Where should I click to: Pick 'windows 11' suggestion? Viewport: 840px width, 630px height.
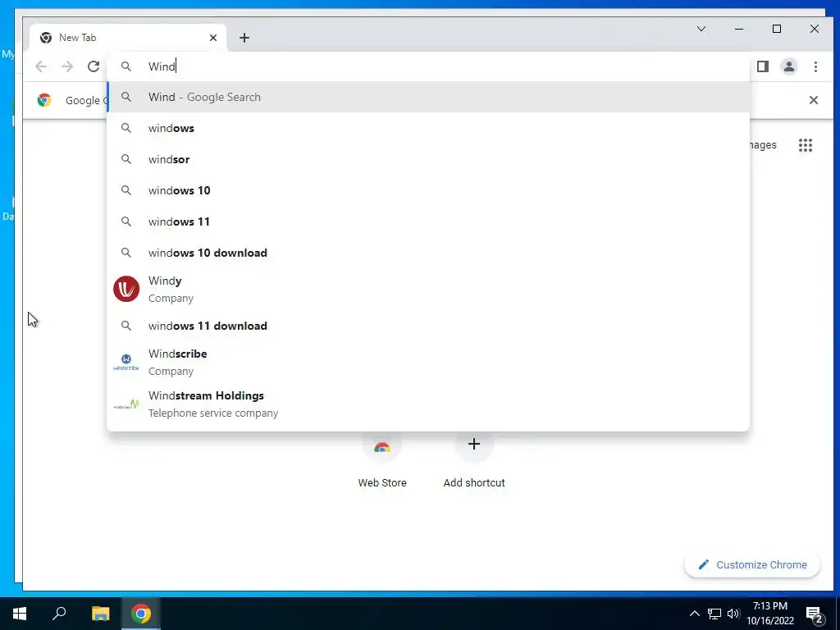428,221
